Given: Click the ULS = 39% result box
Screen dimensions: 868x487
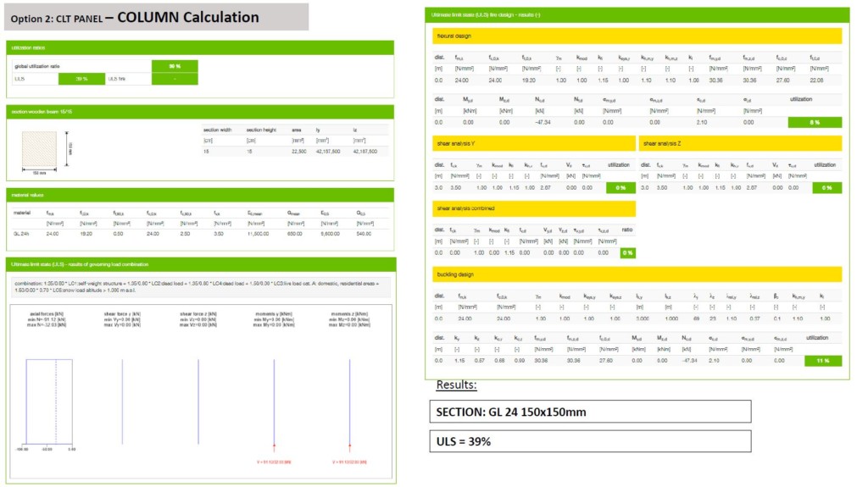Looking at the screenshot, I should click(590, 441).
